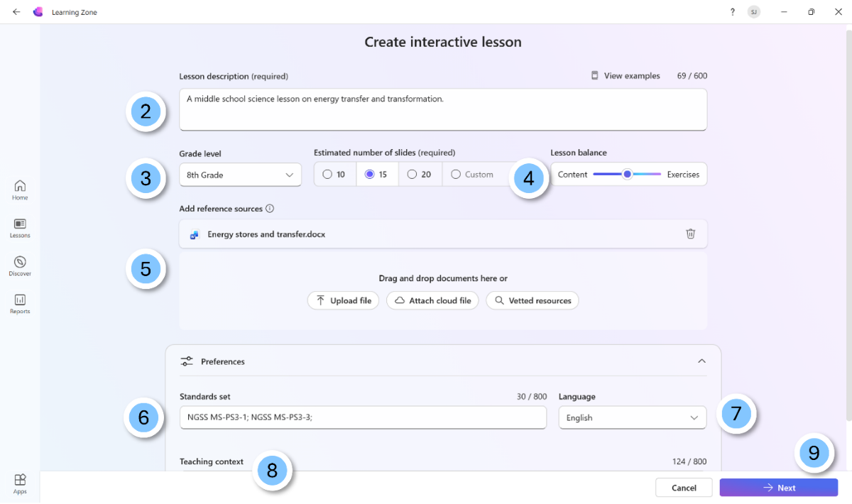Click Energy stores and transfer.docx file name

266,234
